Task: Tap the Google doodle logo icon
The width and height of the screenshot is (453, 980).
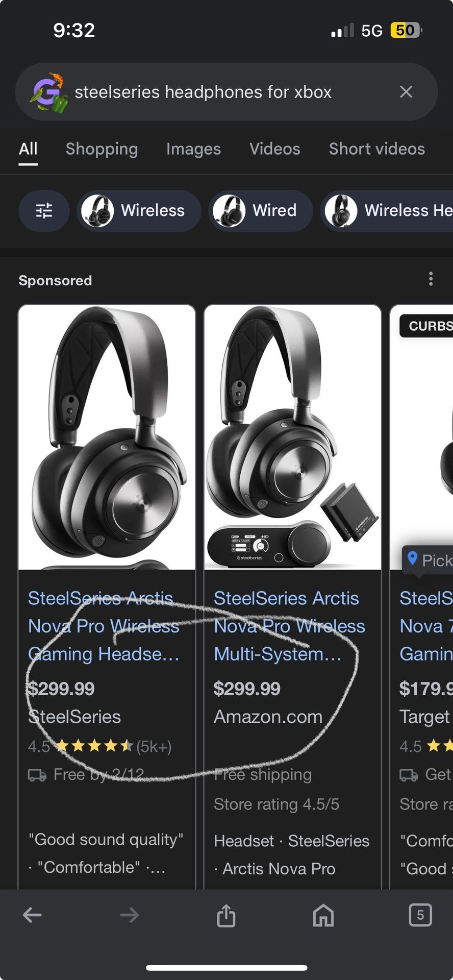Action: click(48, 92)
